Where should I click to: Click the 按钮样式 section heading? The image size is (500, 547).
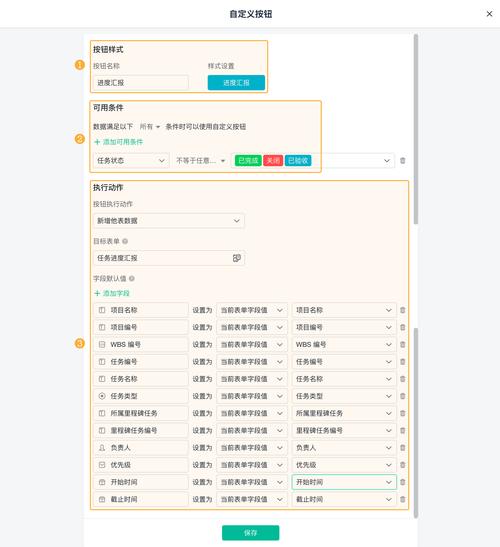(x=108, y=50)
